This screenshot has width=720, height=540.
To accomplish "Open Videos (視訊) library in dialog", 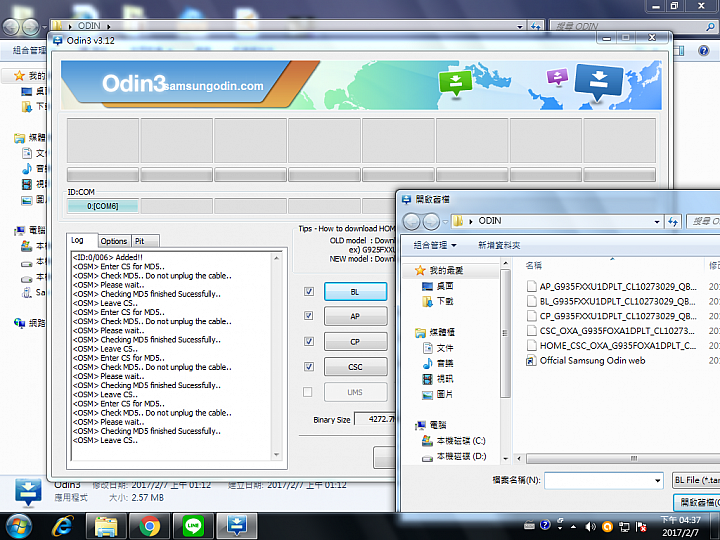I will click(438, 379).
